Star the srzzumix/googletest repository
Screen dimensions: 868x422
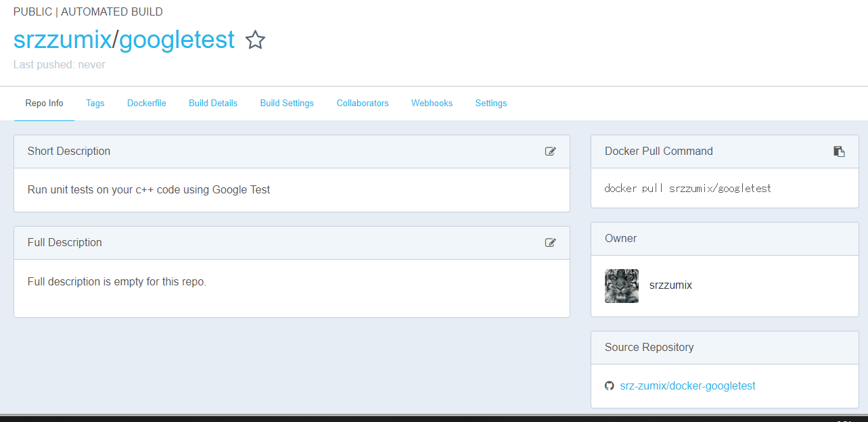click(255, 41)
